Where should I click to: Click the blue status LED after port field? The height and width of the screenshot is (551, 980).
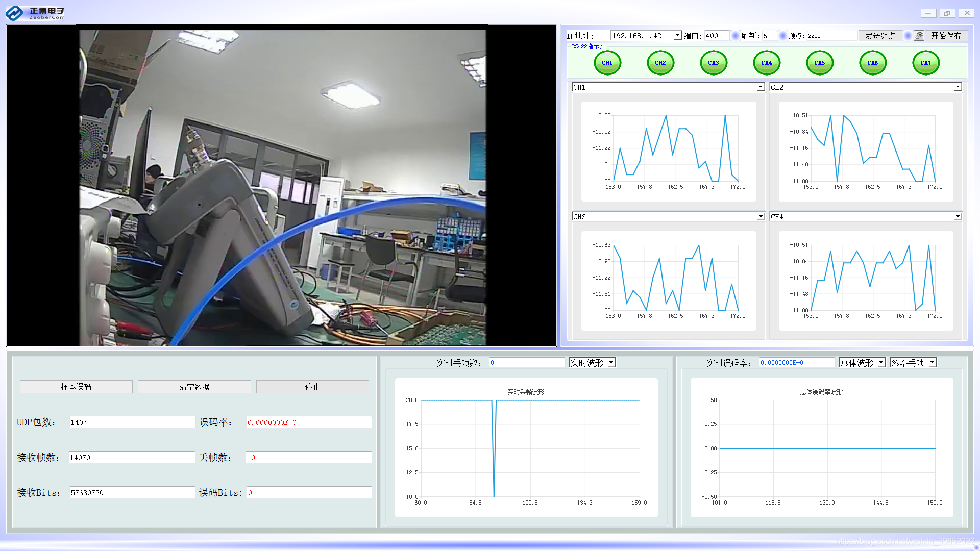[736, 36]
